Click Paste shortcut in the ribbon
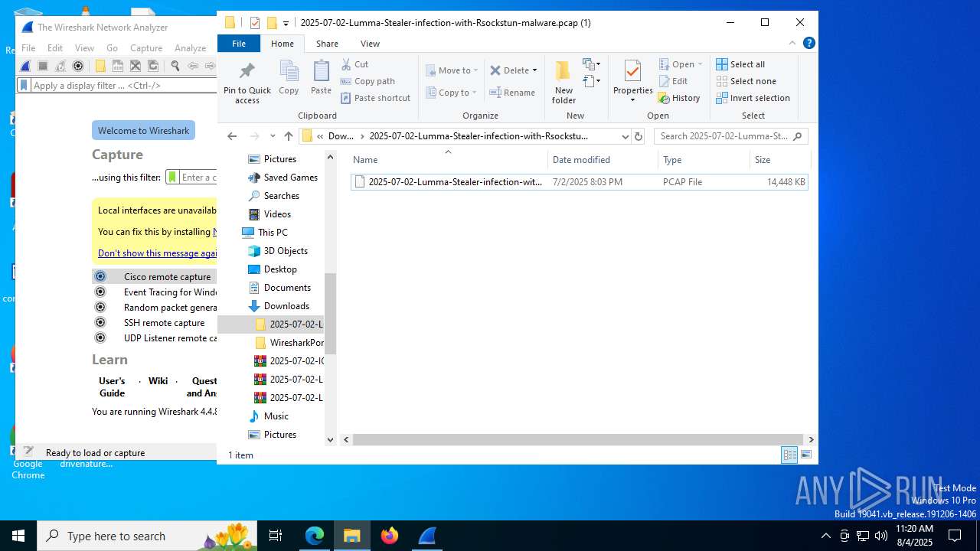The image size is (980, 551). [x=375, y=98]
